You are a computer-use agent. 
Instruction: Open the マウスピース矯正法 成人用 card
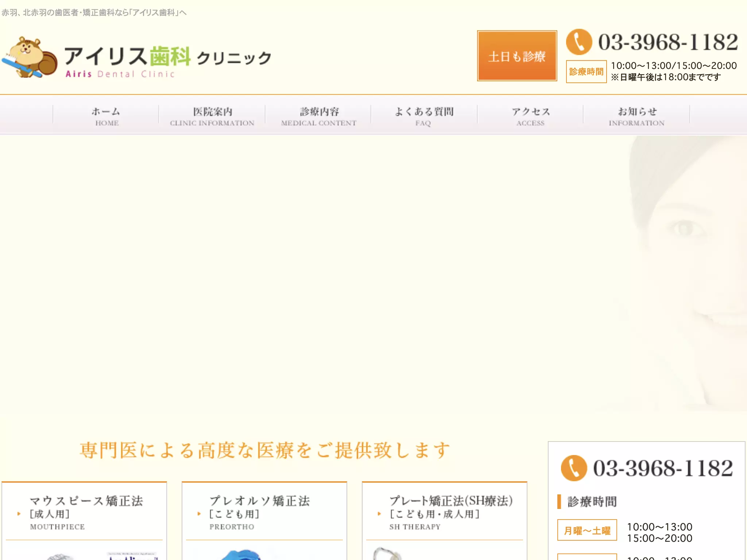click(x=84, y=521)
